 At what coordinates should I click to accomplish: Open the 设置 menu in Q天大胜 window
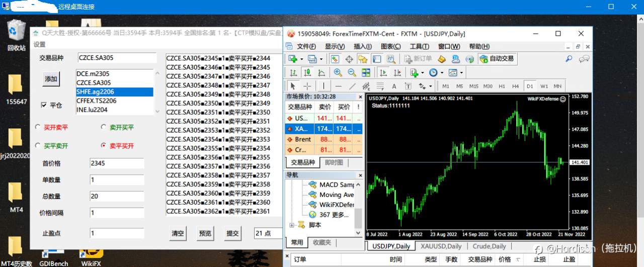click(x=39, y=44)
